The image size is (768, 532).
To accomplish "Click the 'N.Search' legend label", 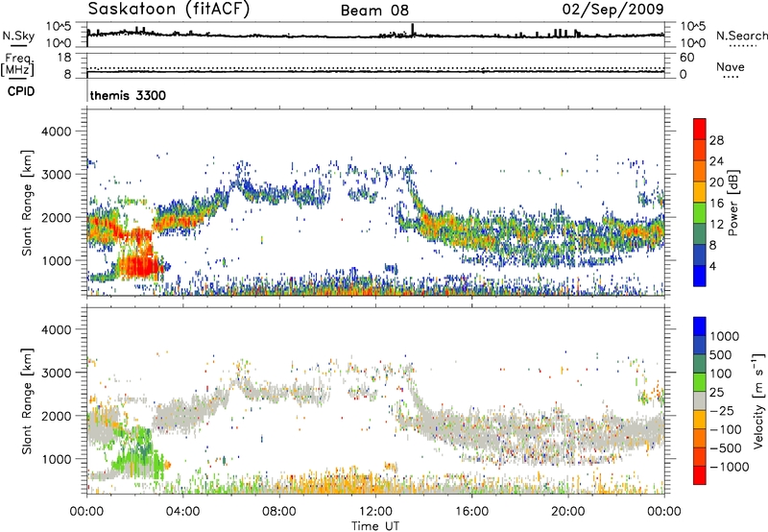I will pos(741,36).
